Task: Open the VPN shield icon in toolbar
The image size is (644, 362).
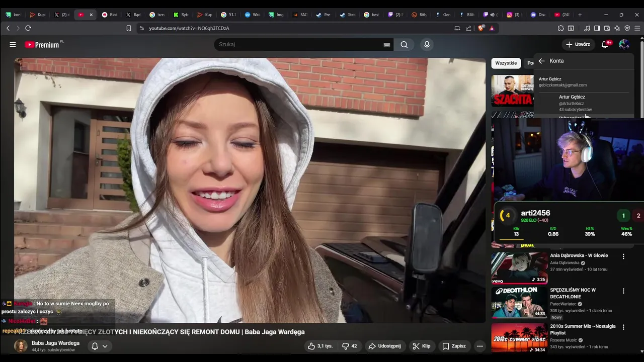Action: (x=627, y=28)
